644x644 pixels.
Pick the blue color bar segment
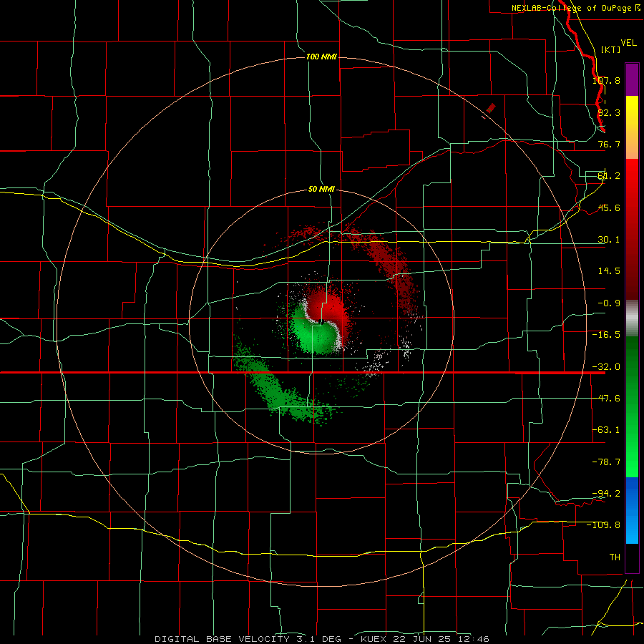pyautogui.click(x=632, y=510)
